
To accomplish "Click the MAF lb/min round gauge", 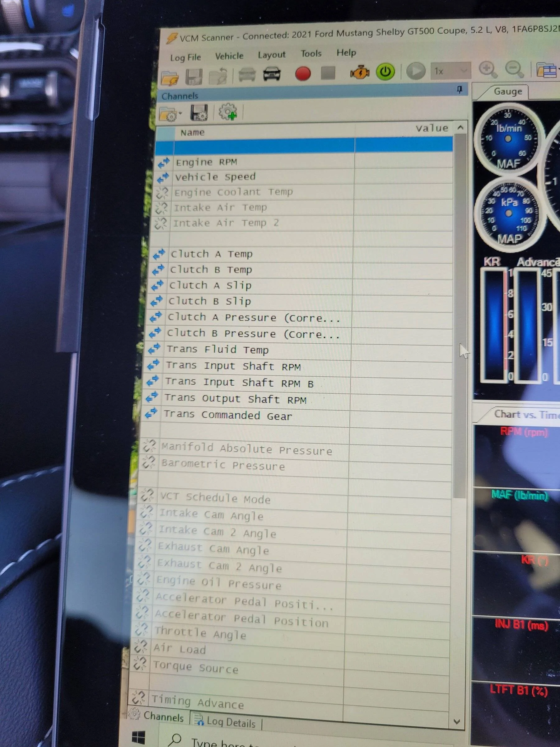I will [509, 139].
